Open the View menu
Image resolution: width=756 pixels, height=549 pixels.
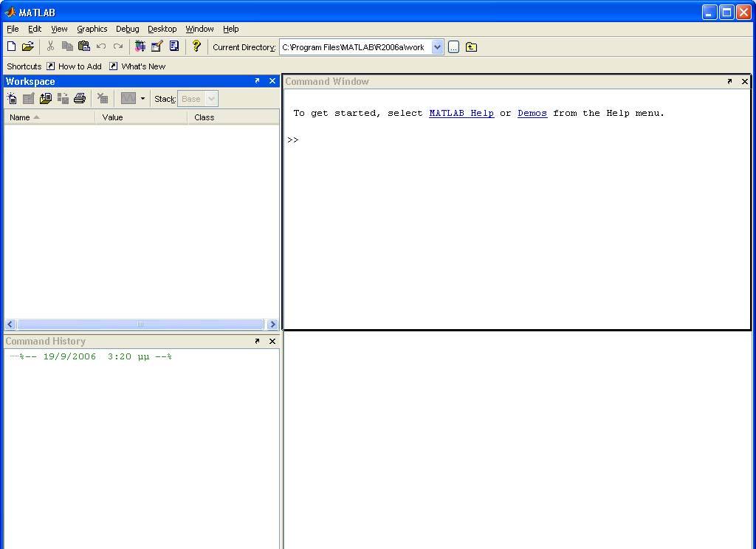(59, 29)
